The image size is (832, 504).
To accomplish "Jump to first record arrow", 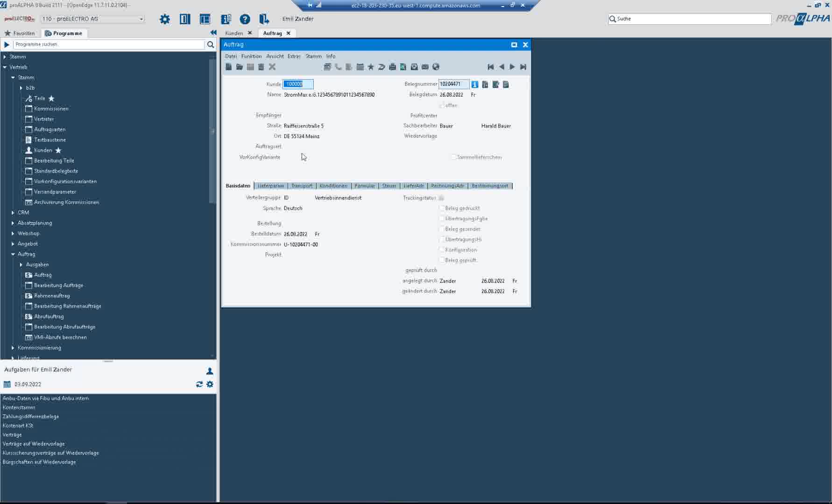I will tap(491, 67).
